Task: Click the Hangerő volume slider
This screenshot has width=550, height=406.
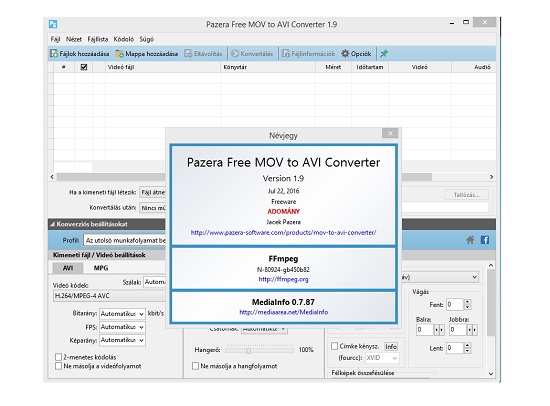Action: [x=260, y=350]
